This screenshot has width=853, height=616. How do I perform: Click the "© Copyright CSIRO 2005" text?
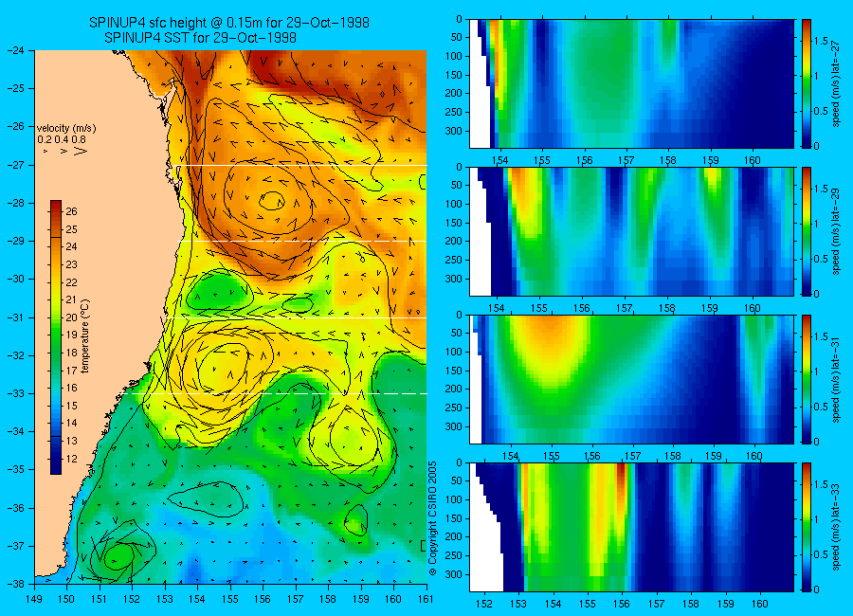coord(432,518)
